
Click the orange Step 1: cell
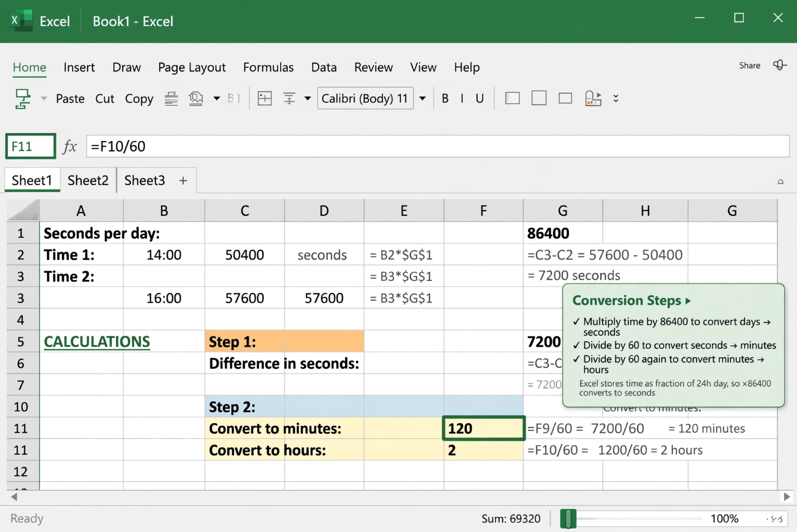tap(284, 341)
